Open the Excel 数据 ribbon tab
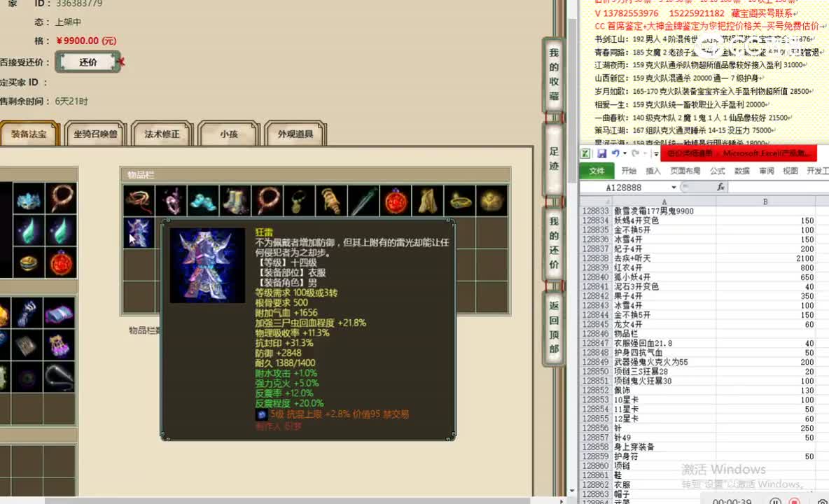The image size is (829, 504). pyautogui.click(x=741, y=171)
